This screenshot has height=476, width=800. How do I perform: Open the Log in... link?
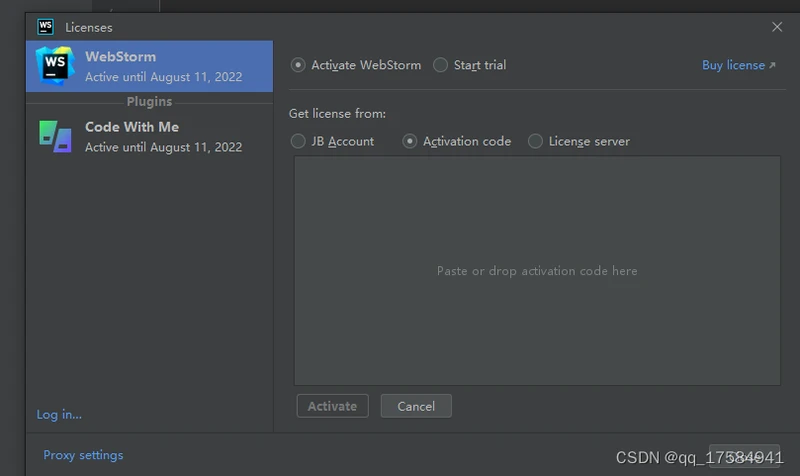(x=59, y=414)
